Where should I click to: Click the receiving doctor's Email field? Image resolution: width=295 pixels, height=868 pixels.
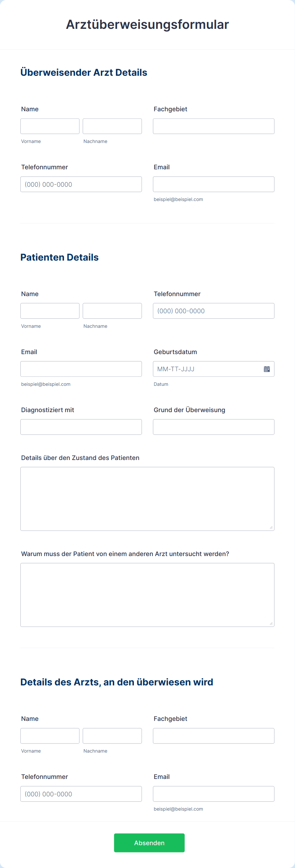click(214, 794)
